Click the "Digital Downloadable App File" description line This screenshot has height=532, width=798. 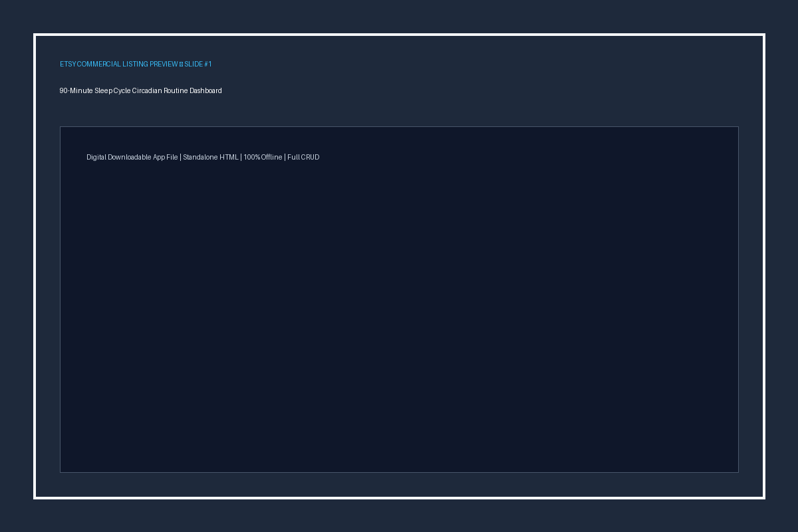(x=203, y=158)
